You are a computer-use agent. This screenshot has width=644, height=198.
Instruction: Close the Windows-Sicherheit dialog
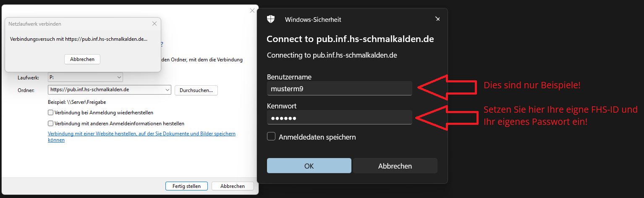coord(437,19)
